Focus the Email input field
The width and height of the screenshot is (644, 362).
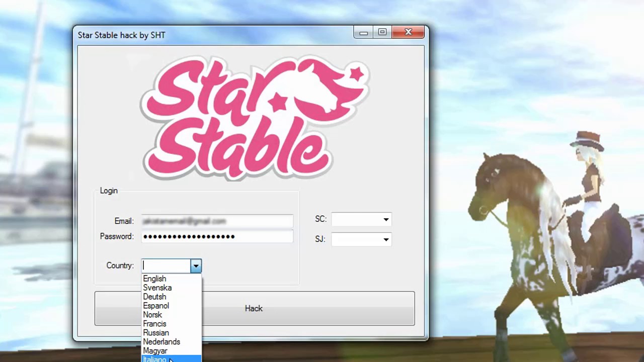(x=217, y=221)
